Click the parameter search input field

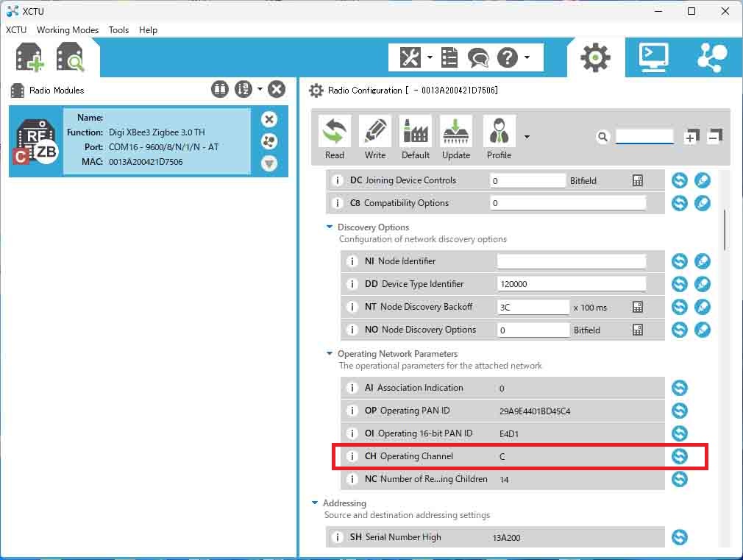(x=644, y=137)
